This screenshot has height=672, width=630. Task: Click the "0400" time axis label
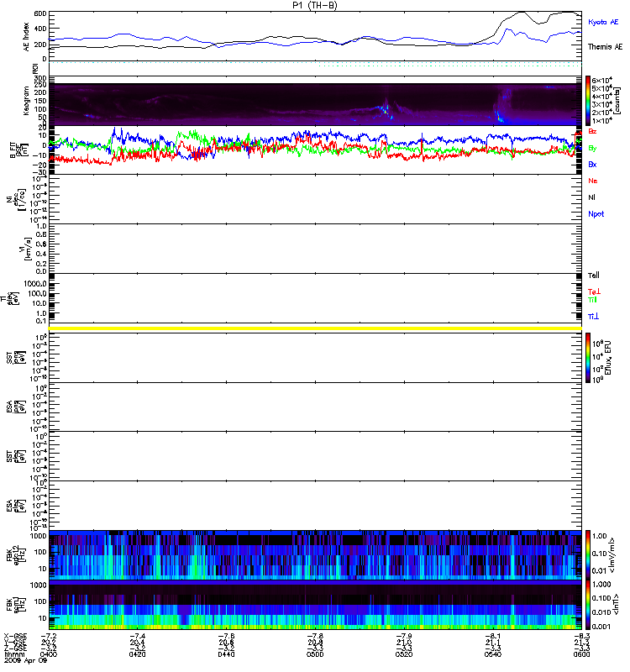click(48, 654)
